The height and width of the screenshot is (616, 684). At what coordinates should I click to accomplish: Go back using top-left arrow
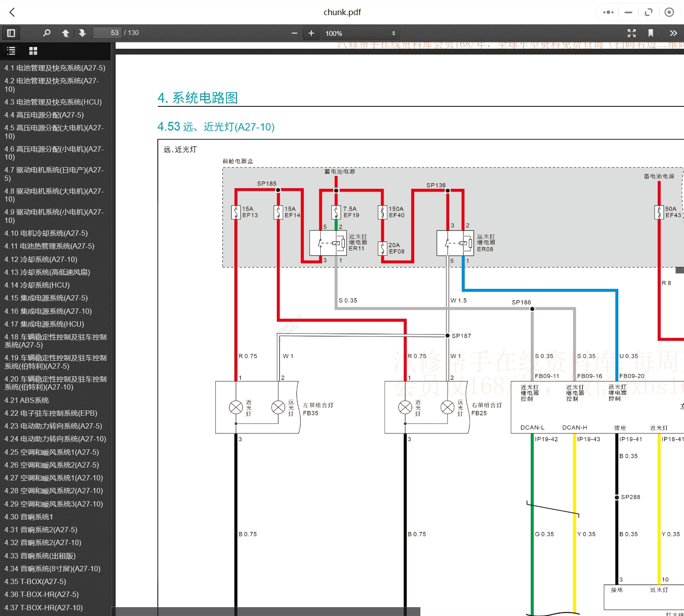[12, 12]
